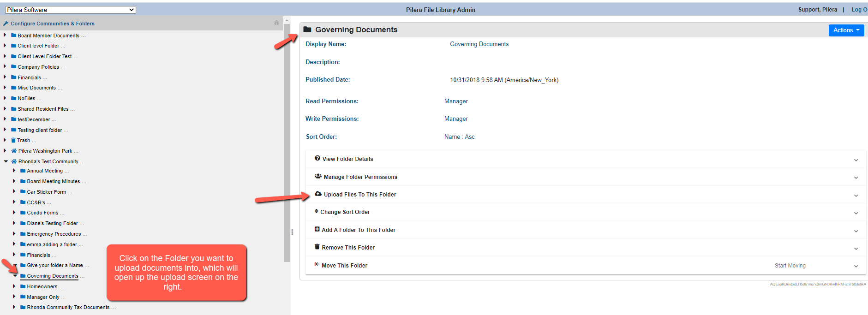The image size is (868, 315).
Task: Click the Trash can icon in tree
Action: coord(13,140)
